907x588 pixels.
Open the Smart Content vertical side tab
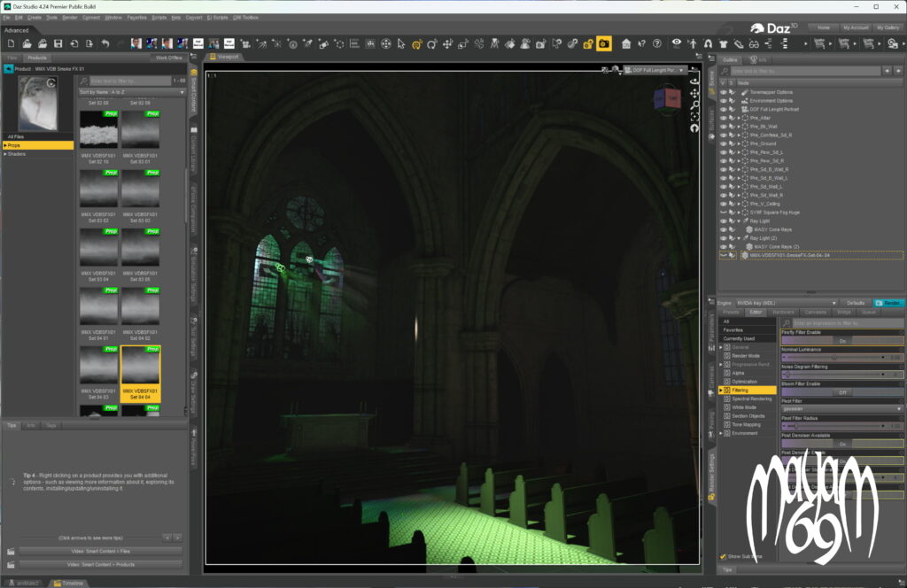click(x=194, y=91)
